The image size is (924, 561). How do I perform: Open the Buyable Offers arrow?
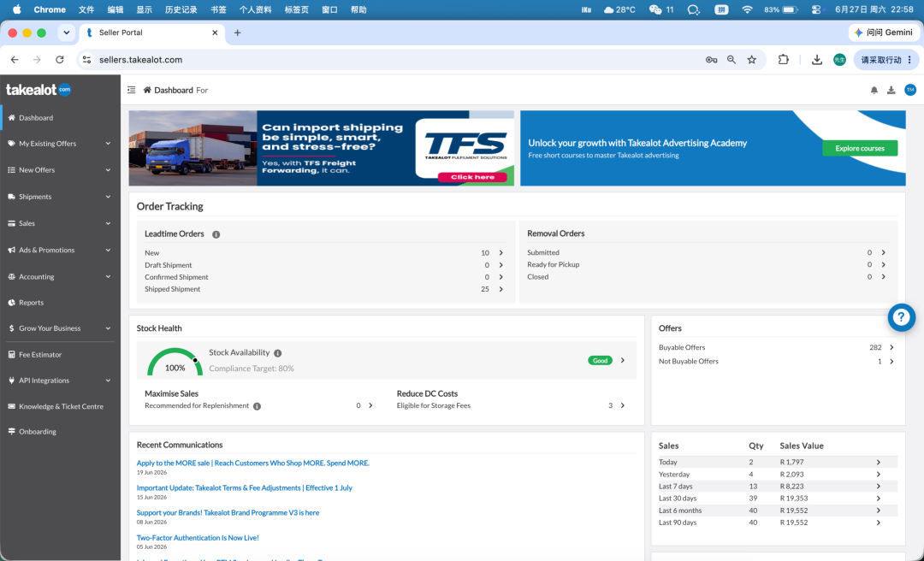point(891,348)
